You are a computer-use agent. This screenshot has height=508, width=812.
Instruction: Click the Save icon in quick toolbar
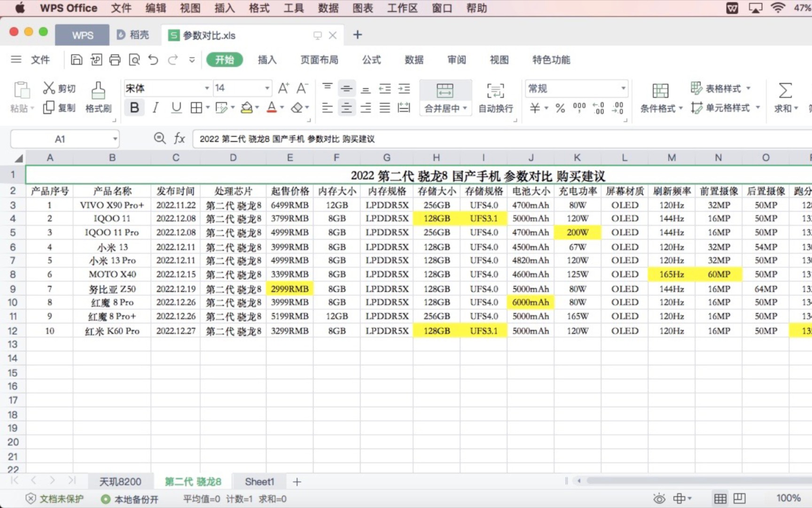pyautogui.click(x=77, y=60)
